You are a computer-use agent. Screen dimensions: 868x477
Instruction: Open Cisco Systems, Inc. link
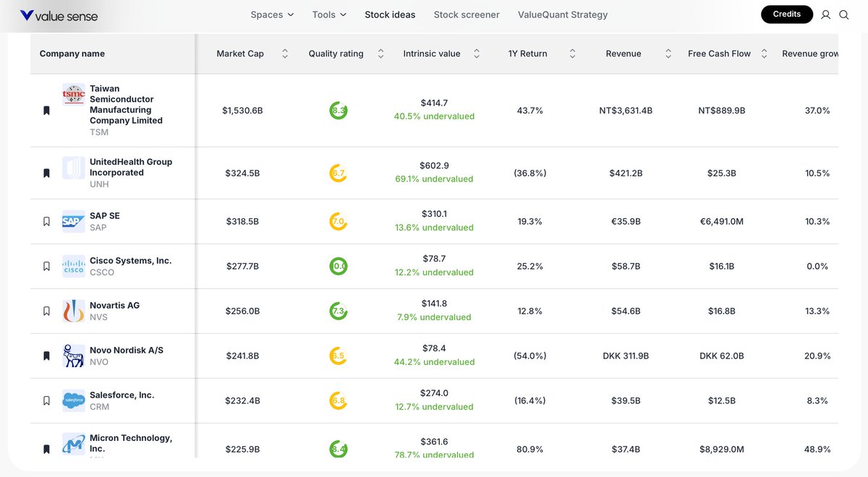[x=131, y=261]
